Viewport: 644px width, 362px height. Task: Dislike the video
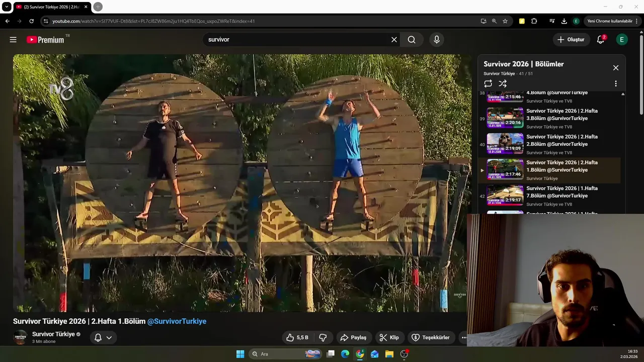324,337
